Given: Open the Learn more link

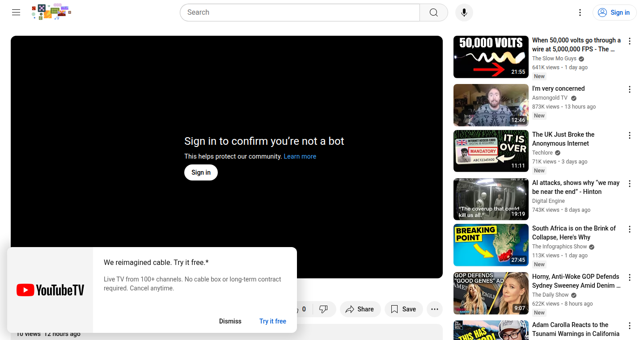Looking at the screenshot, I should pos(300,156).
